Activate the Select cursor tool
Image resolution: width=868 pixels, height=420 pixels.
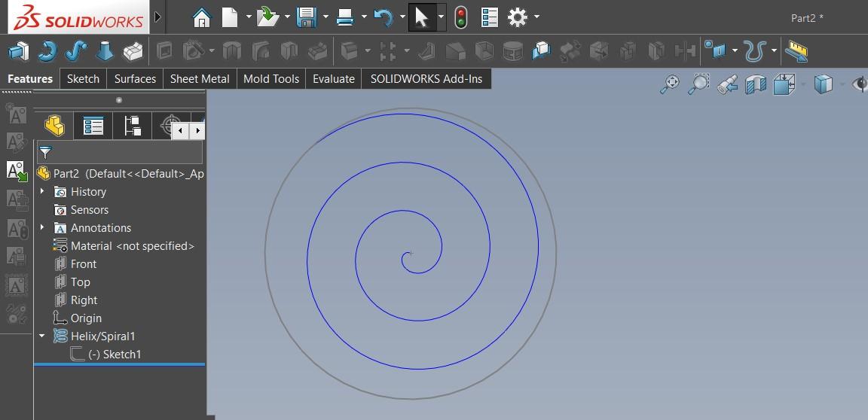pyautogui.click(x=422, y=17)
